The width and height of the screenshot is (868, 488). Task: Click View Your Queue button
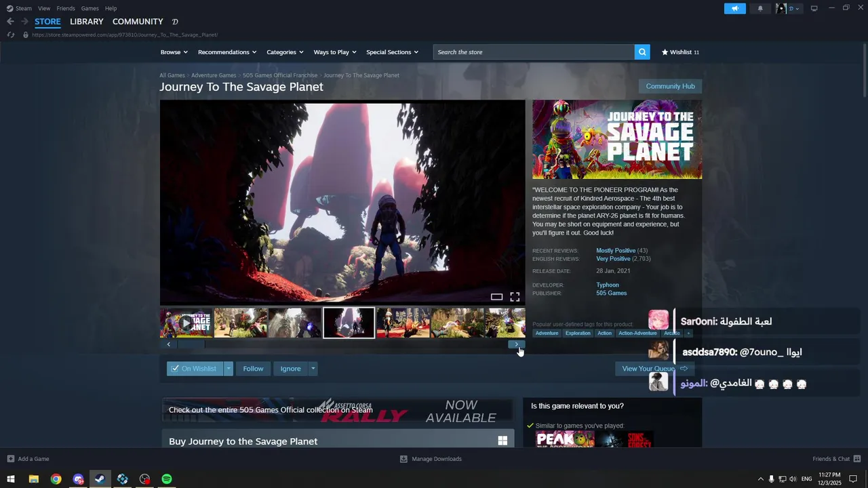pyautogui.click(x=654, y=369)
